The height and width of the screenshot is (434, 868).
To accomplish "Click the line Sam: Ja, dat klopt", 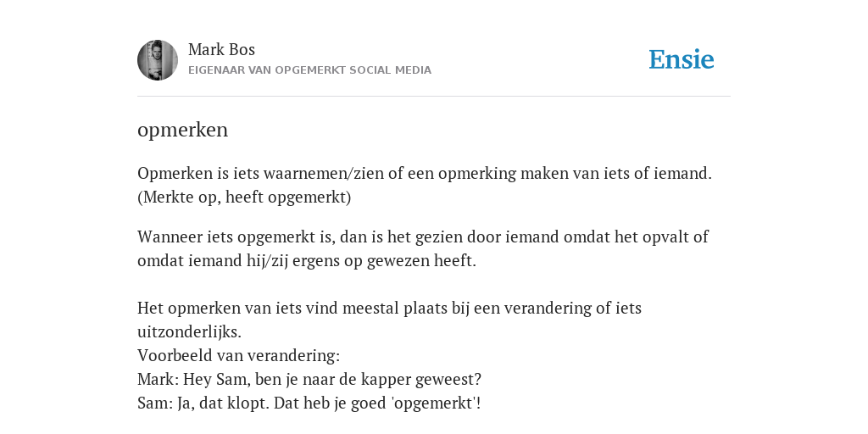I will coord(309,403).
